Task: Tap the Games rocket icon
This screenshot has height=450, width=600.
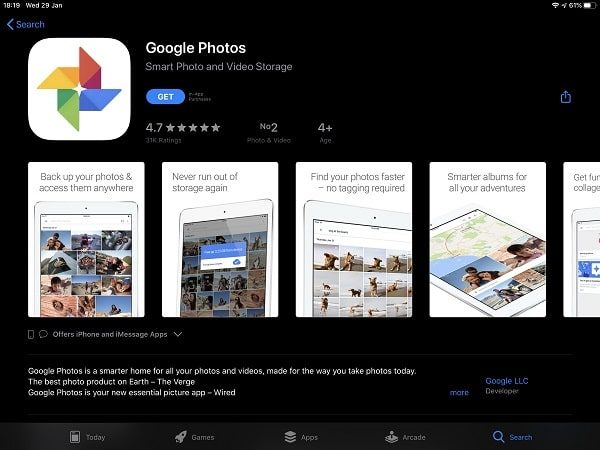Action: point(181,437)
